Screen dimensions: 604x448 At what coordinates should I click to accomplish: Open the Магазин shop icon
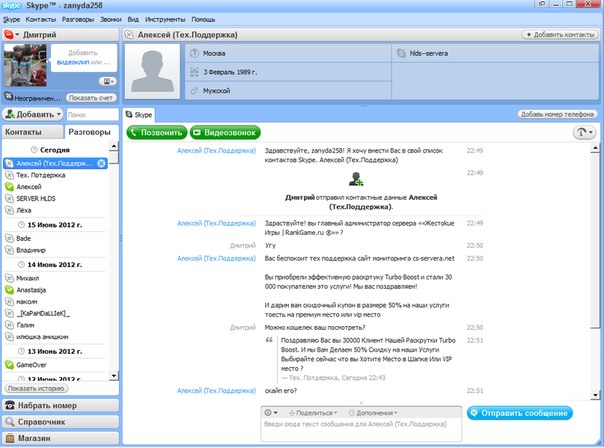10,438
